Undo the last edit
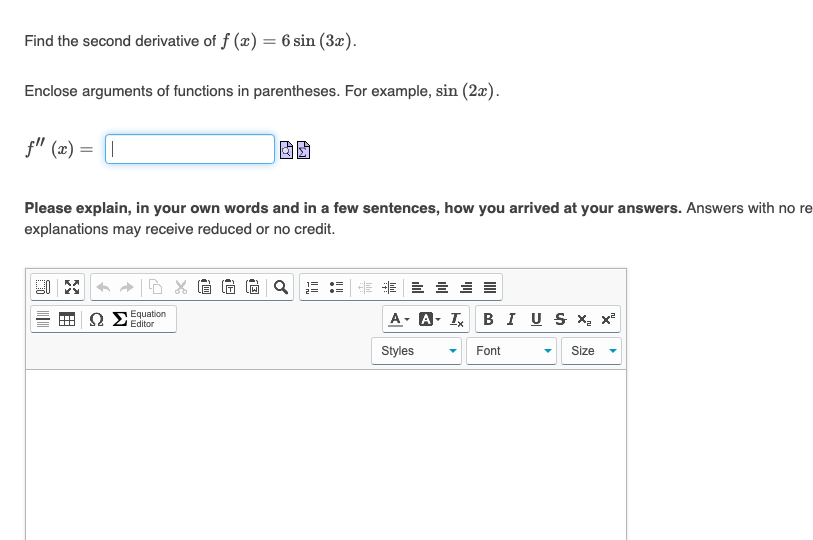 pos(103,287)
